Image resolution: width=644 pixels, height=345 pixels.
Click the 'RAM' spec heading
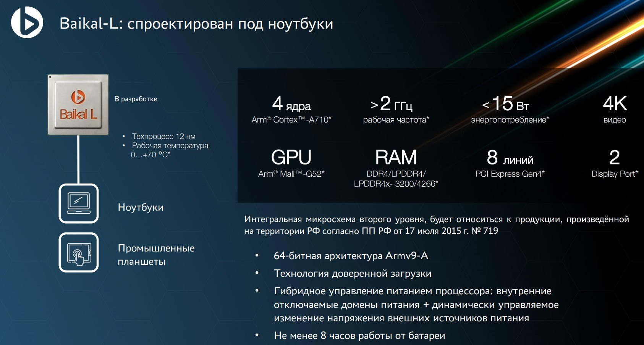396,157
